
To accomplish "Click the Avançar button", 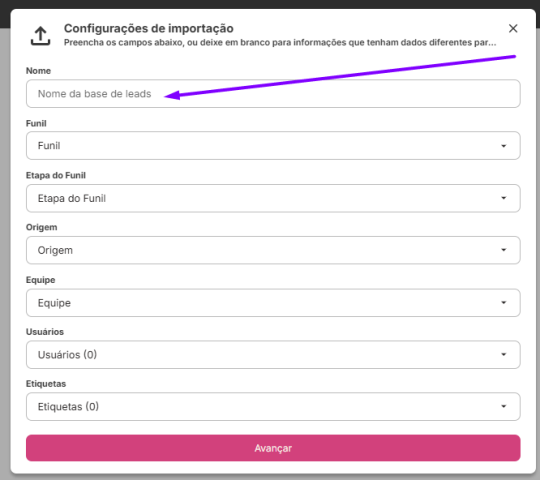I will [273, 448].
